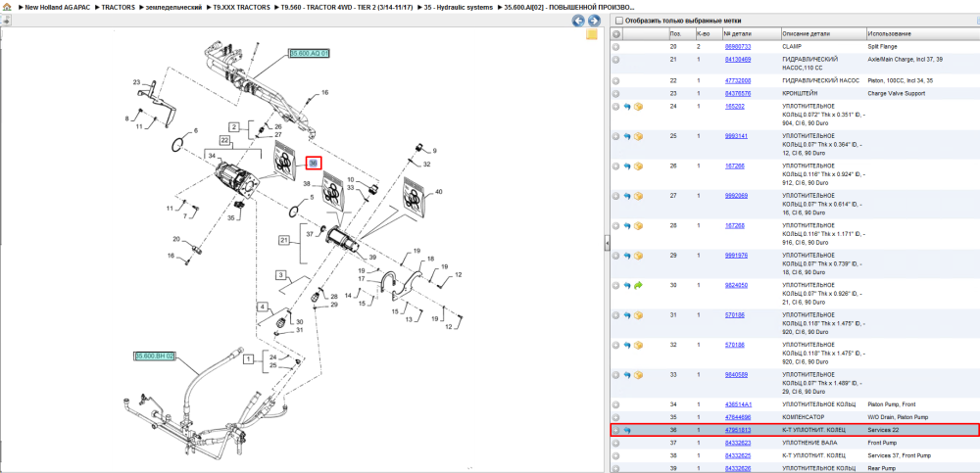Select 'Charge Valve Support' usage text
The width and height of the screenshot is (980, 473).
point(897,94)
